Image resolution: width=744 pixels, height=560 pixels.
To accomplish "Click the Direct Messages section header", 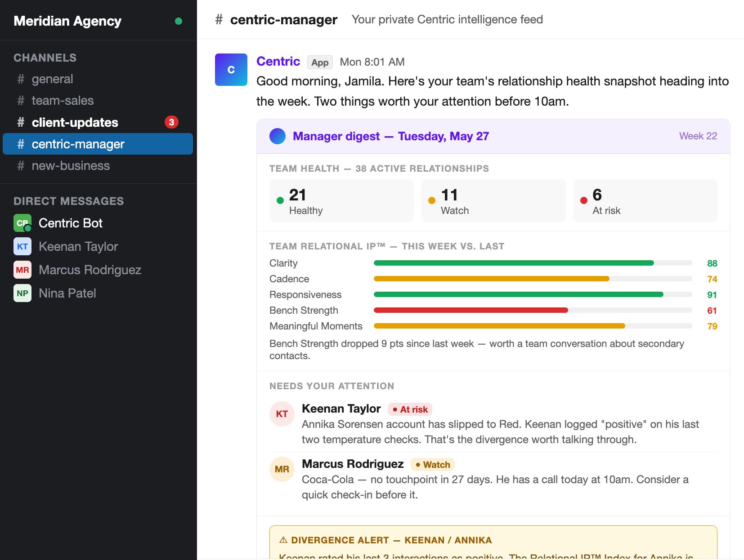I will pyautogui.click(x=69, y=201).
